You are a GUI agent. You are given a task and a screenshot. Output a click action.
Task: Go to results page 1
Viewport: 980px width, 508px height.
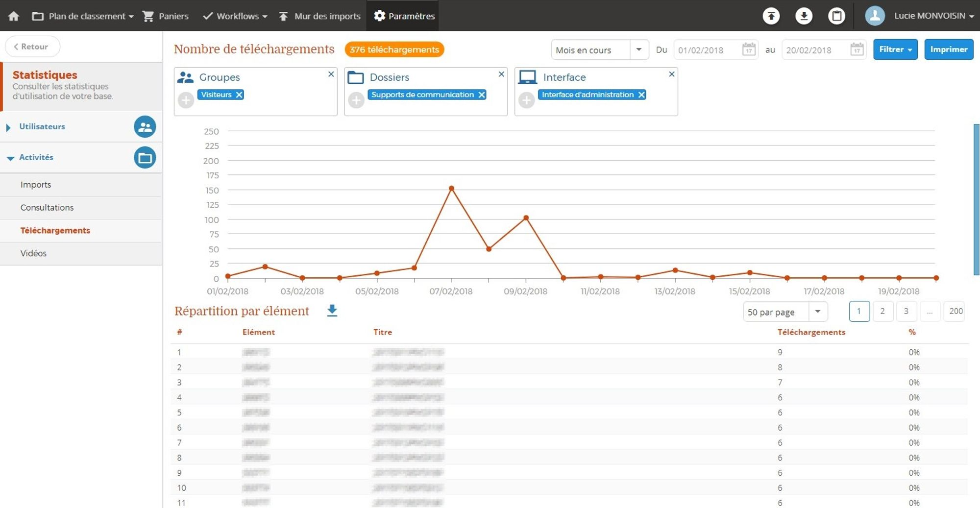(x=859, y=311)
